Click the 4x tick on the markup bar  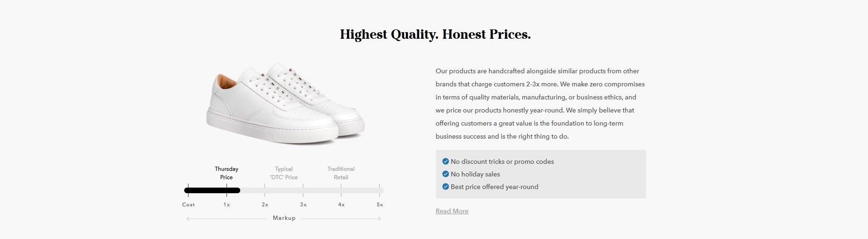342,190
